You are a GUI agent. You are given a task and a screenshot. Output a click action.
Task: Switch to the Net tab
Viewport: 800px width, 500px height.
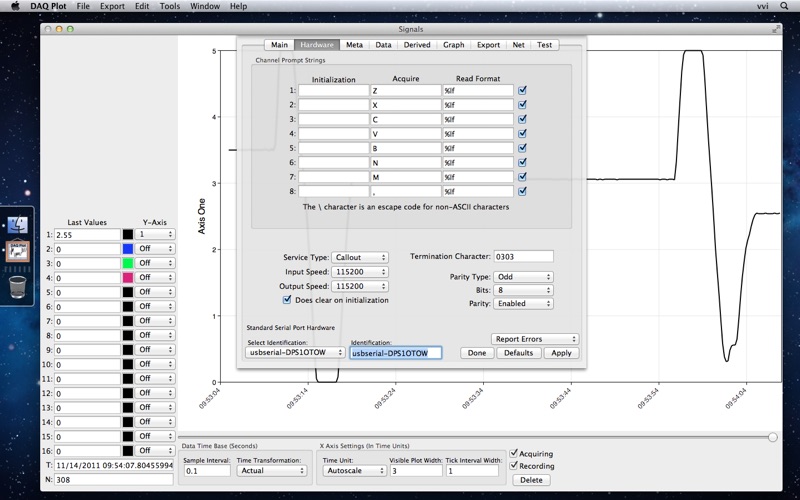(518, 45)
